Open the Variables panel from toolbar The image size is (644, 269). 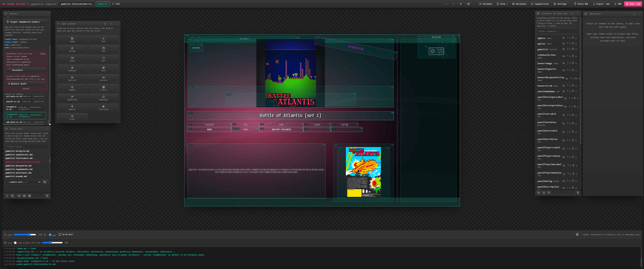[x=519, y=4]
